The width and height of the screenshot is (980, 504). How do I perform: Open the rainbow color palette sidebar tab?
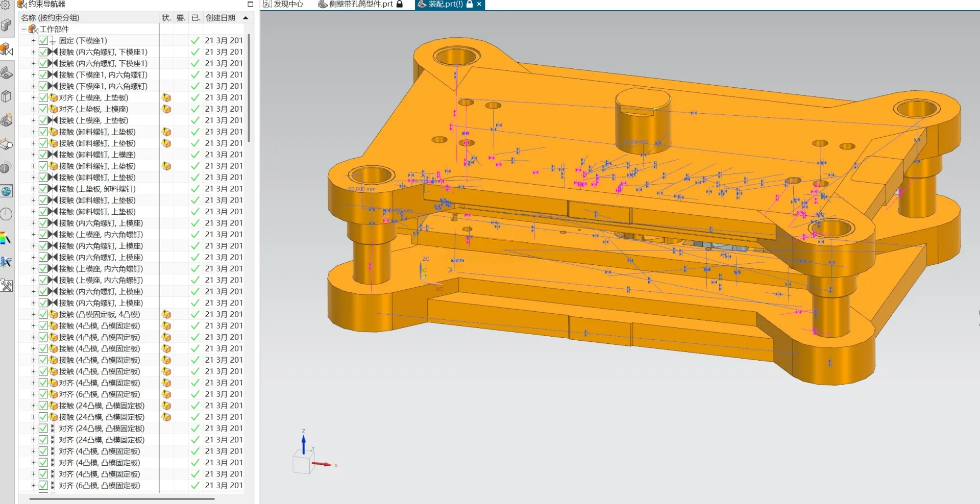tap(6, 238)
